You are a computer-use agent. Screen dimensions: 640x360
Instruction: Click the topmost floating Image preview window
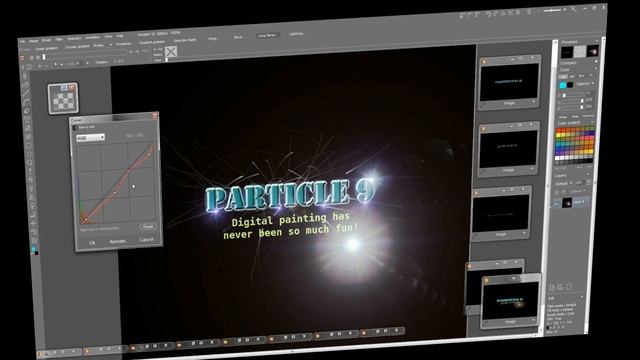[x=509, y=83]
